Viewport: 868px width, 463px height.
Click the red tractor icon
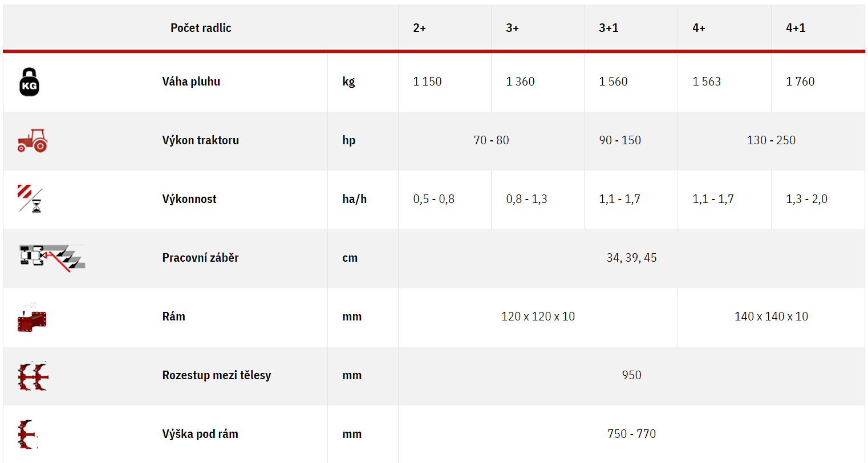[33, 140]
